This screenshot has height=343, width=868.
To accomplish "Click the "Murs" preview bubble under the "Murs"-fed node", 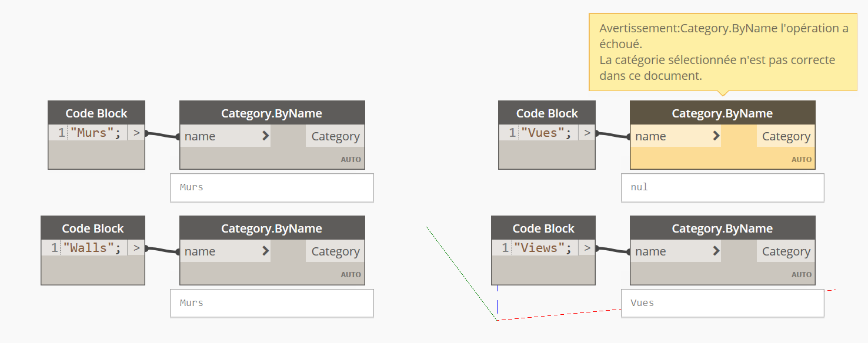I will (272, 187).
